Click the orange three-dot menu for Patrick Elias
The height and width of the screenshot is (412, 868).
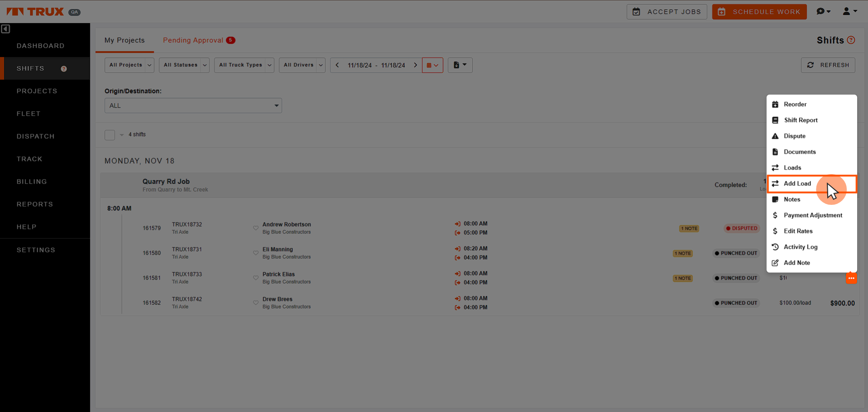[851, 278]
